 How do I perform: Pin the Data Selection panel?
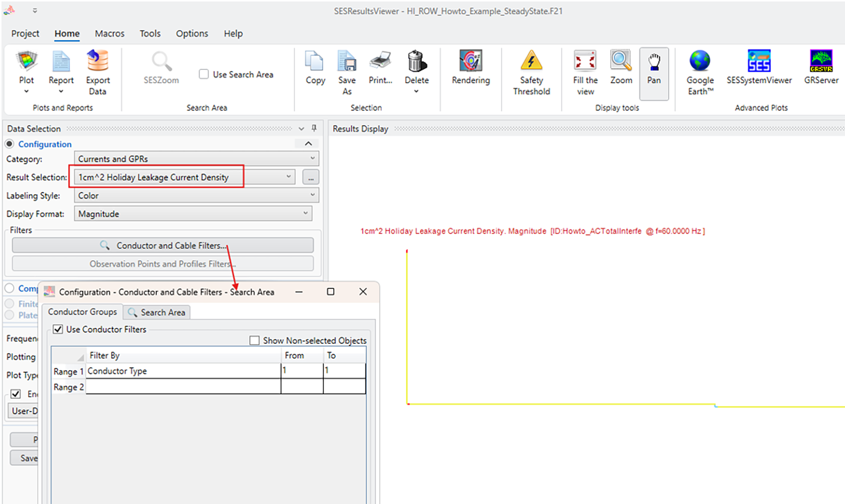pos(314,128)
